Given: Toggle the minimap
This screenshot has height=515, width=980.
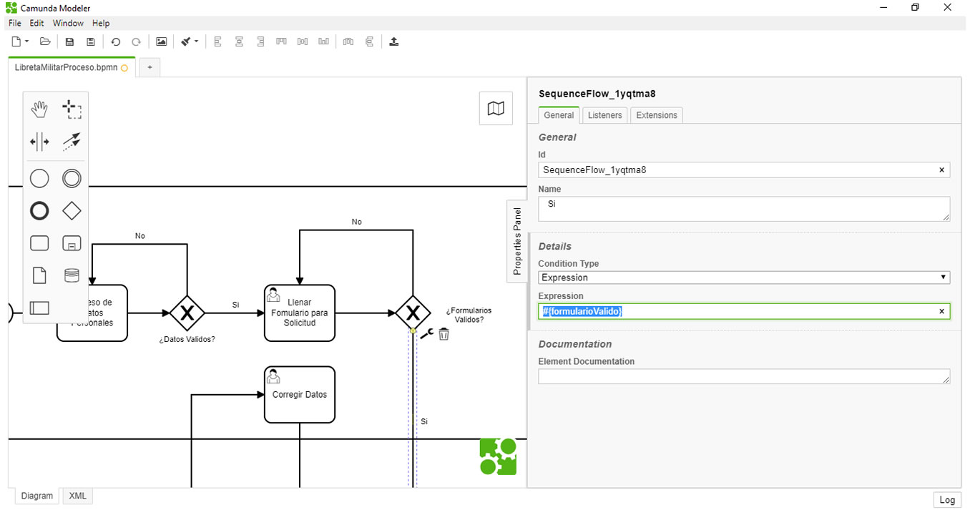Looking at the screenshot, I should [x=496, y=108].
